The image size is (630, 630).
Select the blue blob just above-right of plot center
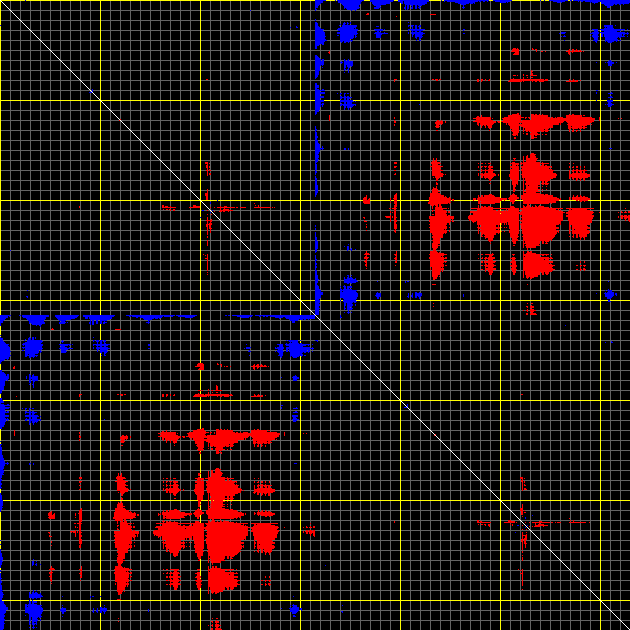pyautogui.click(x=348, y=296)
